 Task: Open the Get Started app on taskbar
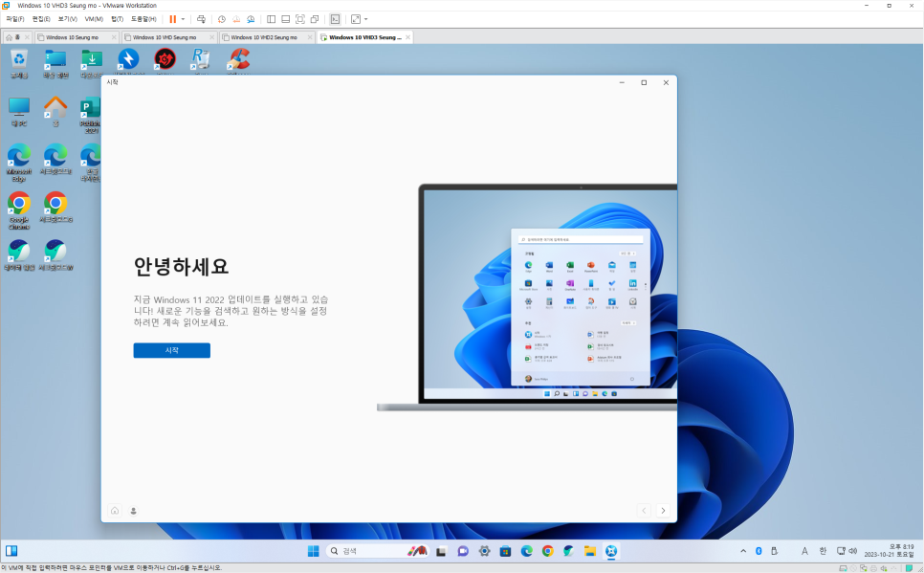611,551
